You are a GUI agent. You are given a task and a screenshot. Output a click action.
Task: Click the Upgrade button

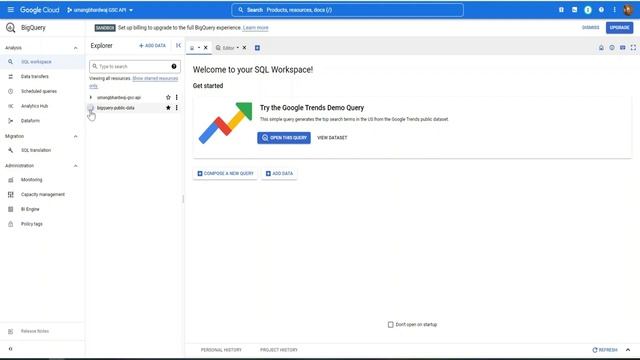[x=619, y=28]
